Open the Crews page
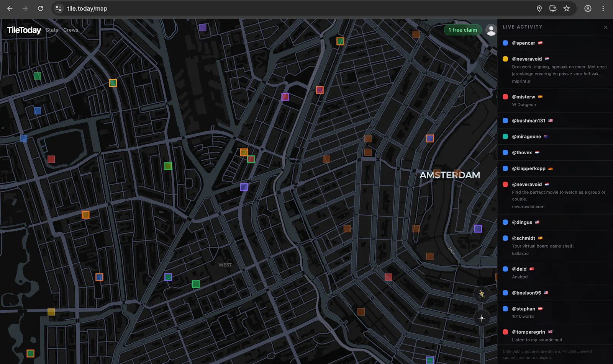The width and height of the screenshot is (613, 364). (x=71, y=30)
